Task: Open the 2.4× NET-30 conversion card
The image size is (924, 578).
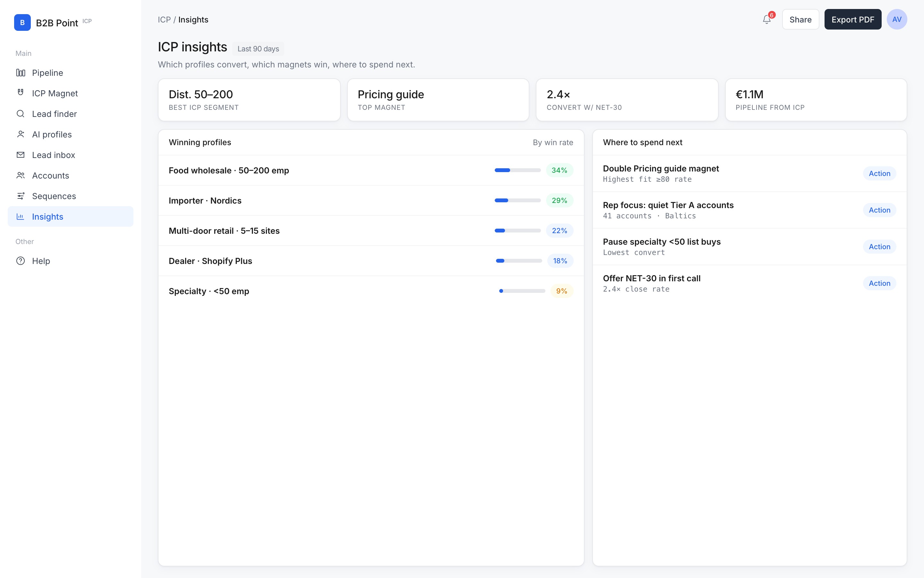Action: [x=627, y=100]
